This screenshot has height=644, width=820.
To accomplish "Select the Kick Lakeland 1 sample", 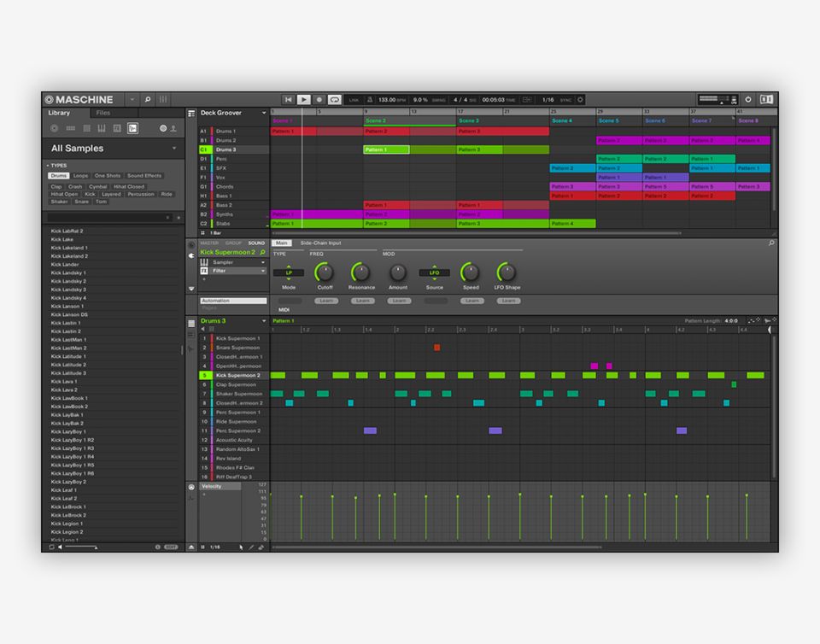I will (x=68, y=248).
